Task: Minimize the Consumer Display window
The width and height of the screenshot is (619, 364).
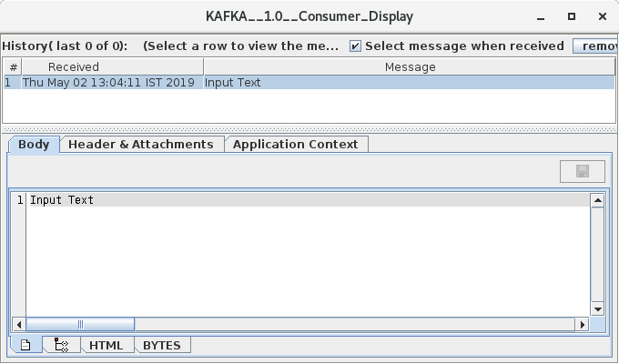Action: tap(543, 16)
